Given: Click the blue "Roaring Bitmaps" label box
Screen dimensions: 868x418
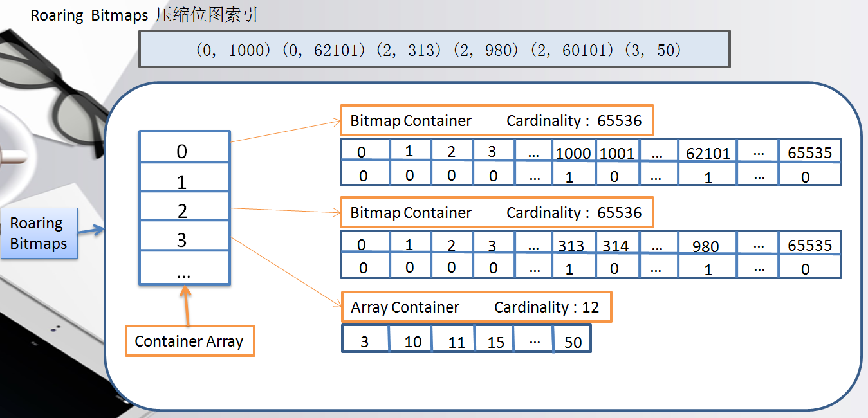Looking at the screenshot, I should [39, 233].
